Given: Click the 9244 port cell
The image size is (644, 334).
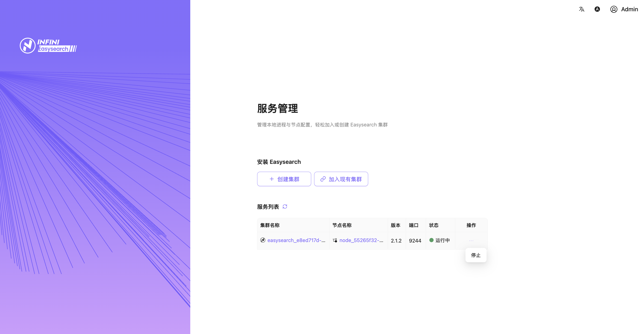Looking at the screenshot, I should click(415, 241).
